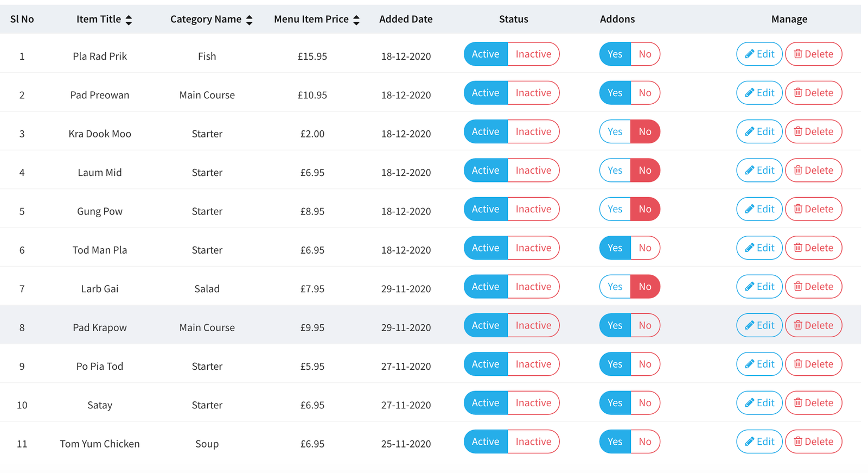Screen dimensions: 868x473
Task: Edit Tom Yum Chicken item
Action: click(759, 442)
